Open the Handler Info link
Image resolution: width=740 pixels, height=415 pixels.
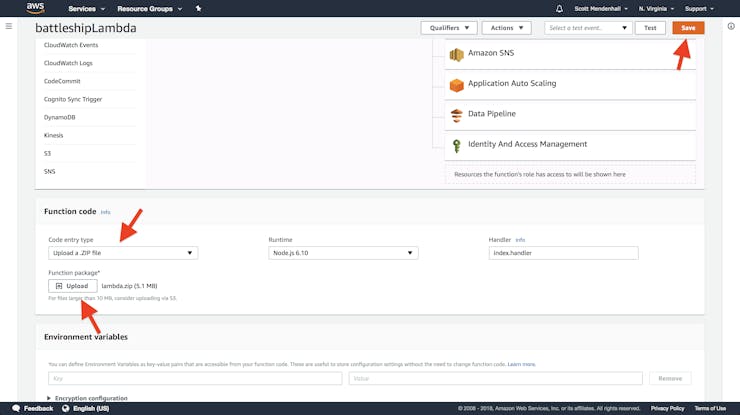(520, 240)
